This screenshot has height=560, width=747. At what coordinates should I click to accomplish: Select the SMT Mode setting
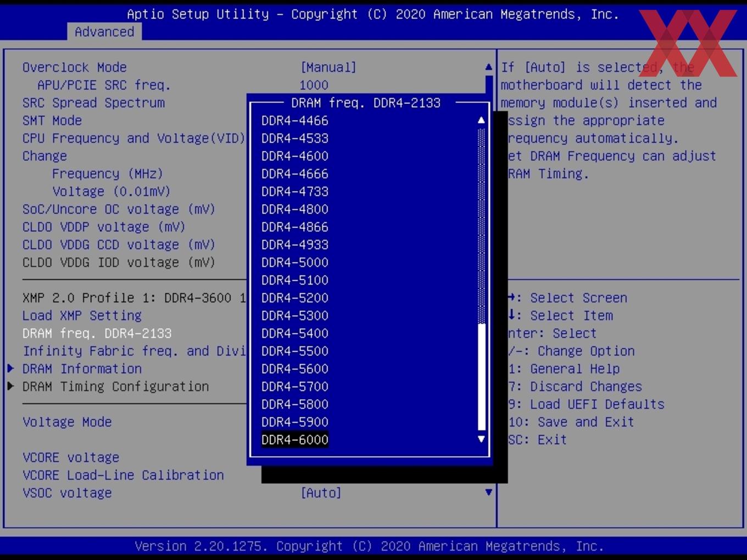(52, 121)
